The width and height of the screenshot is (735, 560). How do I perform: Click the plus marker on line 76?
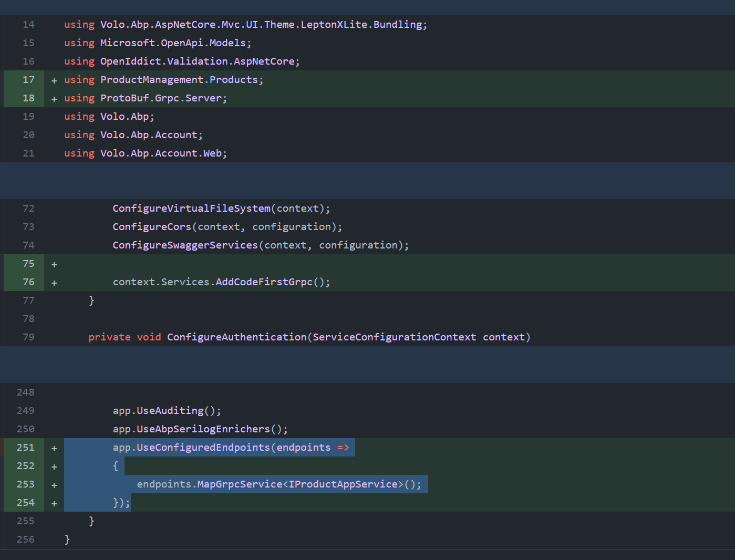point(54,283)
